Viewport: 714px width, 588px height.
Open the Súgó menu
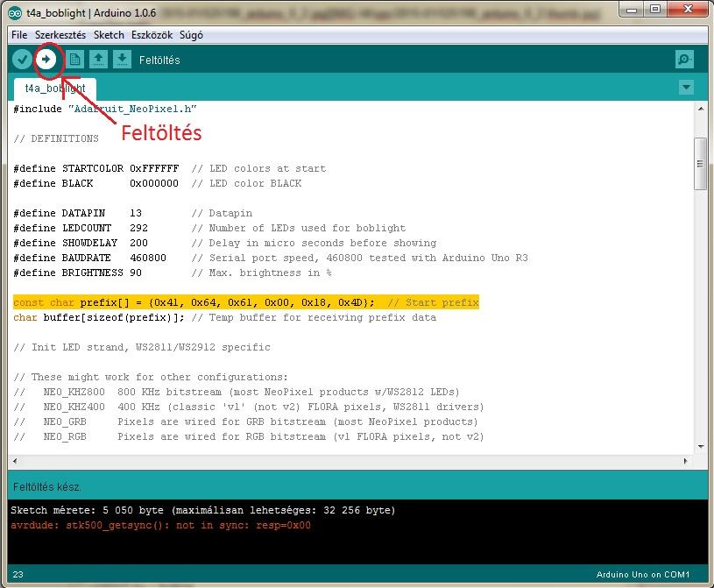(191, 35)
